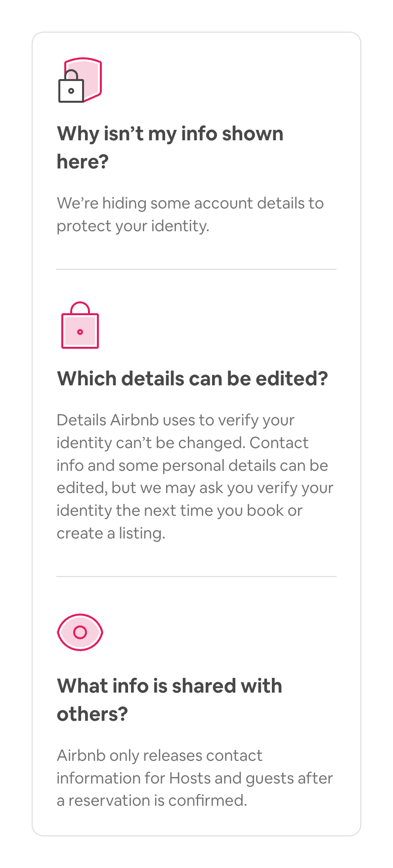Click divider line above the eye icon
Viewport: 393px width, 868px height.
tap(196, 576)
